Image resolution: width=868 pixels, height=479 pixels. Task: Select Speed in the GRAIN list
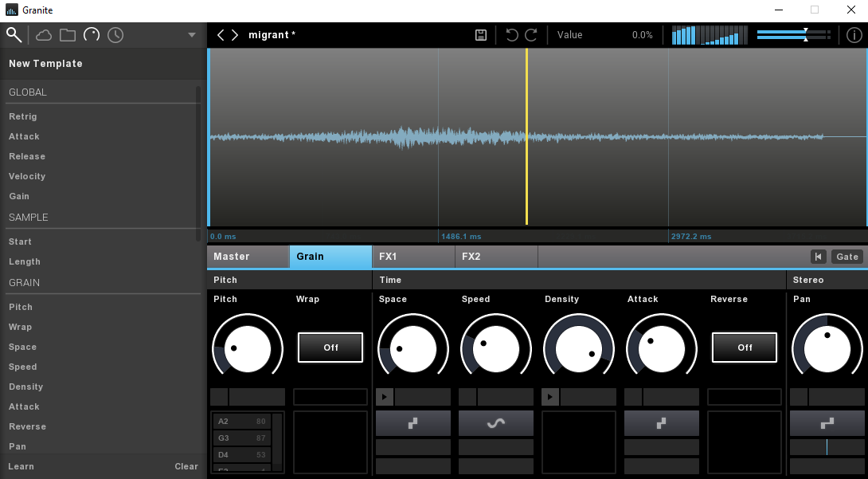click(23, 367)
